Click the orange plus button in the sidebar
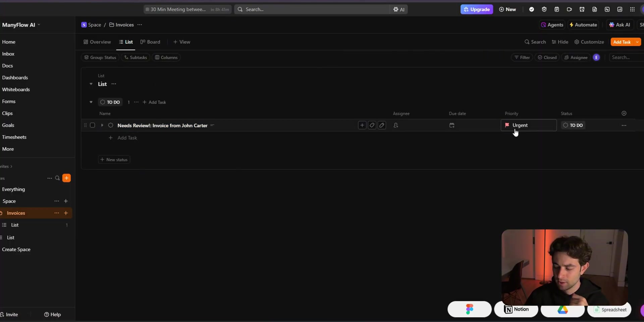The image size is (644, 322). tap(66, 178)
